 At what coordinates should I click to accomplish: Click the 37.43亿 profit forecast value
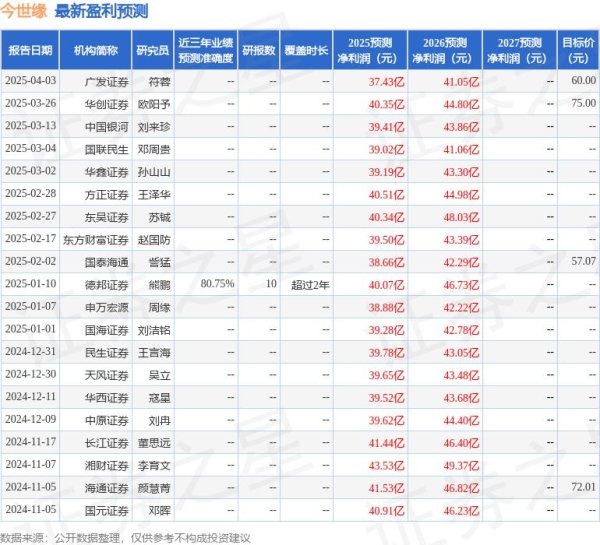[x=386, y=82]
